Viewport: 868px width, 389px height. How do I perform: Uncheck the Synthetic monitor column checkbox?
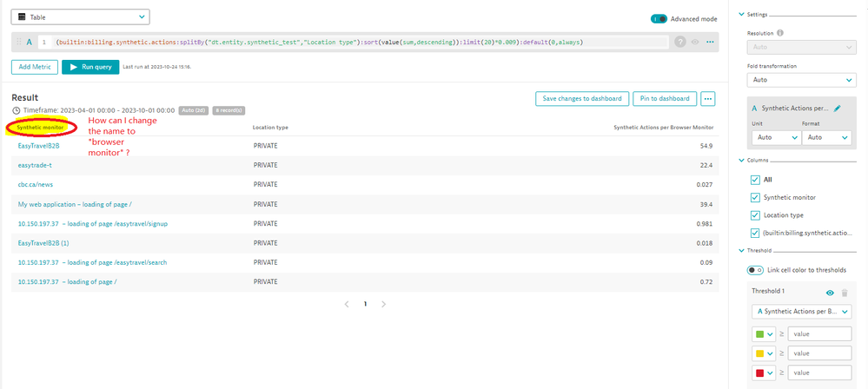753,197
